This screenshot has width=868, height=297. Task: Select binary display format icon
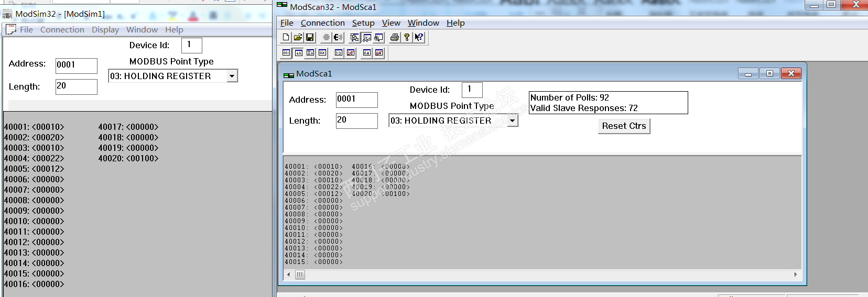[286, 53]
